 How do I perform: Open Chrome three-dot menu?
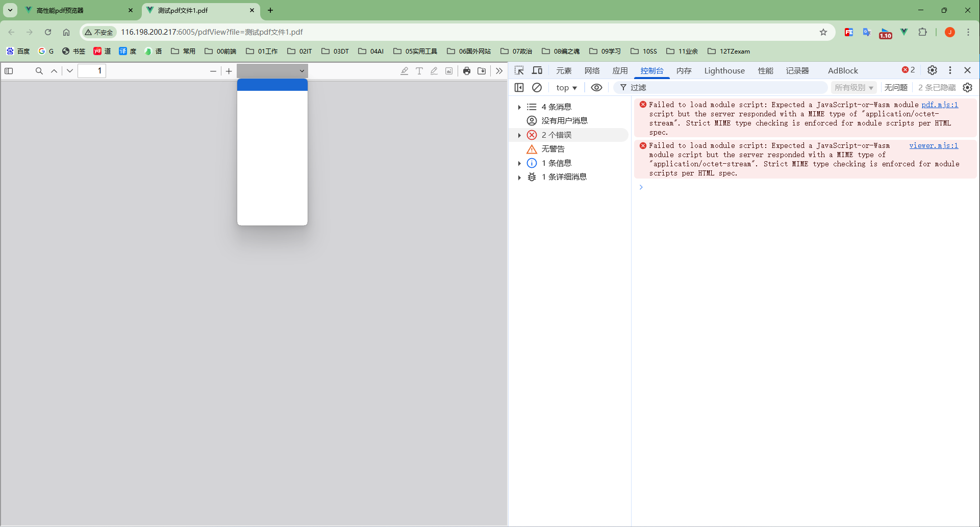(968, 32)
